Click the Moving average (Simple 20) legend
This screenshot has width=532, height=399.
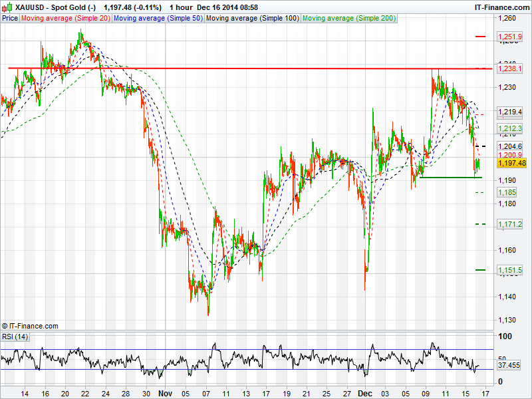pyautogui.click(x=65, y=19)
